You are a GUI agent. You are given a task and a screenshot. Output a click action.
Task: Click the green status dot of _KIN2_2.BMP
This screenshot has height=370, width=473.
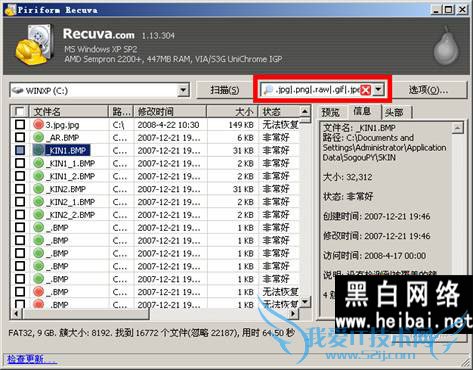(x=39, y=215)
